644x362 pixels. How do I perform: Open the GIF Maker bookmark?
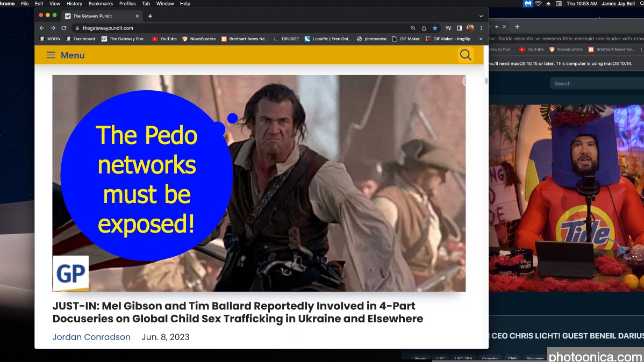pos(406,39)
